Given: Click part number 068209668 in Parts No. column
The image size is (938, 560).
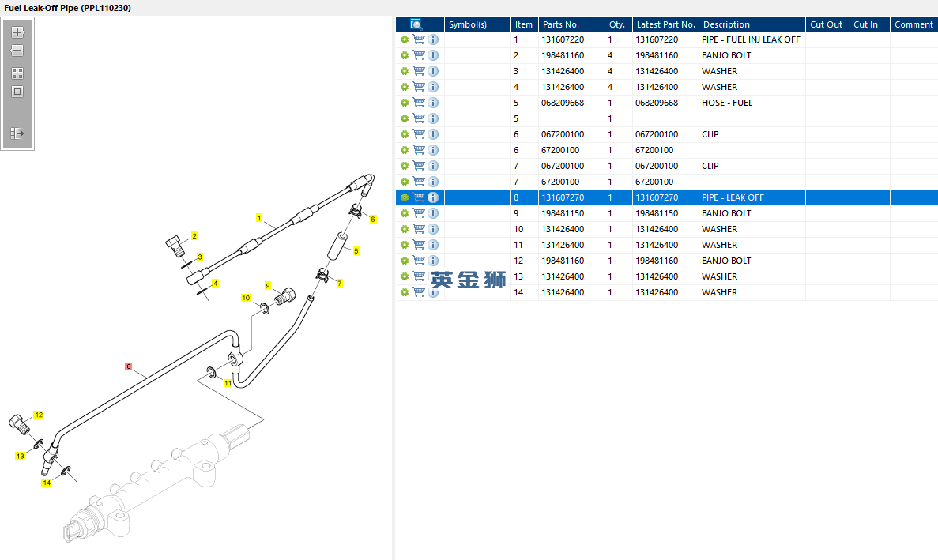Looking at the screenshot, I should (x=563, y=103).
